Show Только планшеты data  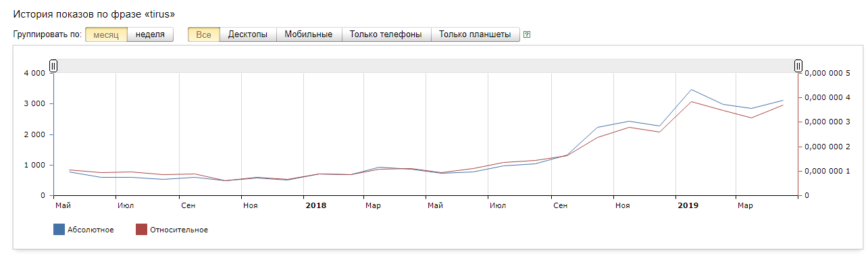(476, 34)
